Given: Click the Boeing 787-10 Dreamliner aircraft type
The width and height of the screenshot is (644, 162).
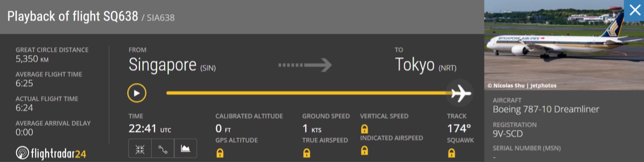Looking at the screenshot, I should click(546, 109).
